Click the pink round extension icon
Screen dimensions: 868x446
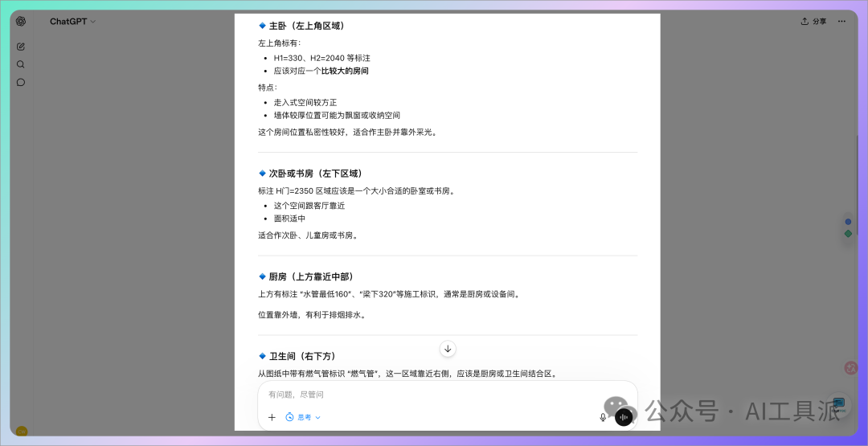tap(851, 367)
